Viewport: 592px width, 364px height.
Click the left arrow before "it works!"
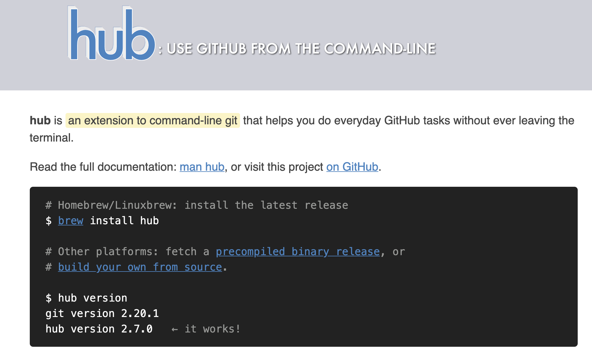pos(175,329)
